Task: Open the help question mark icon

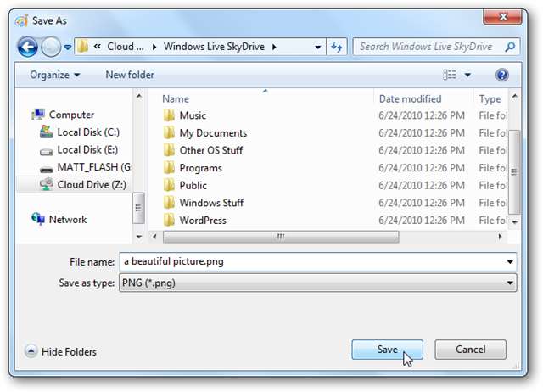Action: [x=501, y=75]
